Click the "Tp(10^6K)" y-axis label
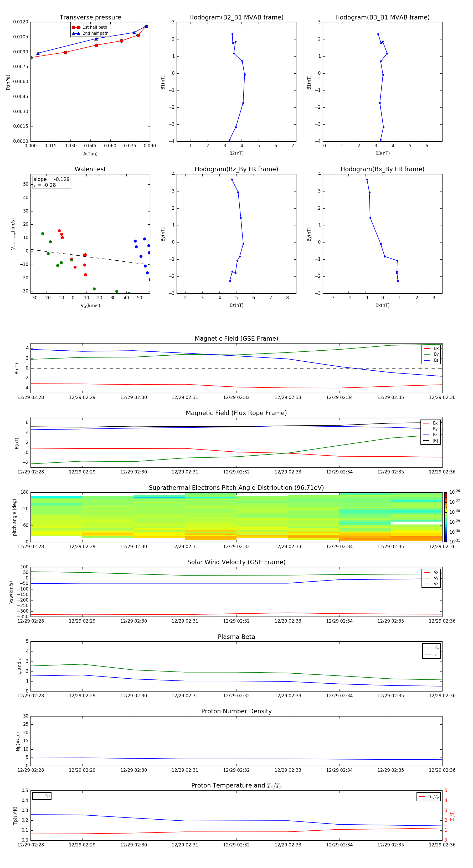Image resolution: width=473 pixels, height=868 pixels. click(16, 815)
